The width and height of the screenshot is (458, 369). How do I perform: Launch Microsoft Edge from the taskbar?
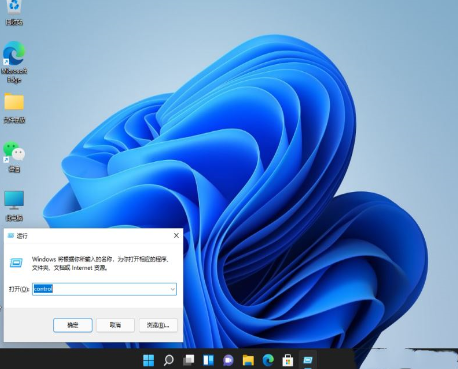pos(268,360)
